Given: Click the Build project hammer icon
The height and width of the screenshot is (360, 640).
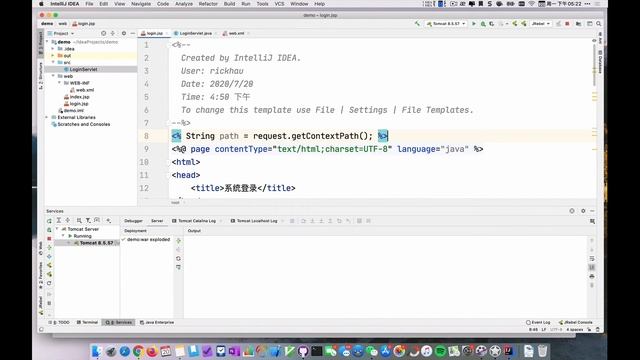Looking at the screenshot, I should coord(417,24).
